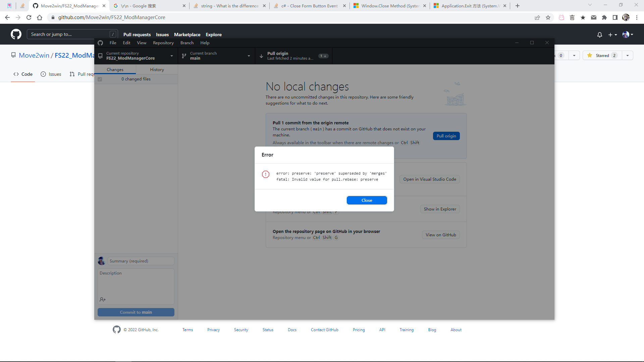This screenshot has width=644, height=362.
Task: Click the blue Pull origin button
Action: (x=446, y=136)
